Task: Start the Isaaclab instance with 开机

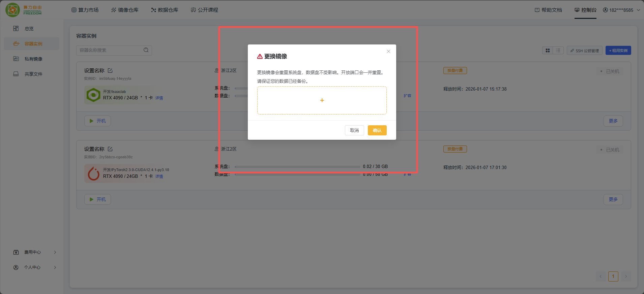Action: (97, 121)
